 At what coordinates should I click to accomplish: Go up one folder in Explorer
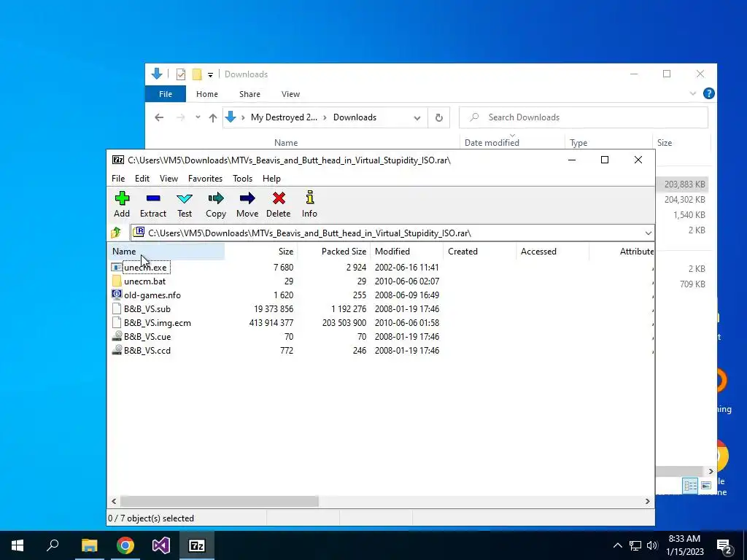point(212,117)
